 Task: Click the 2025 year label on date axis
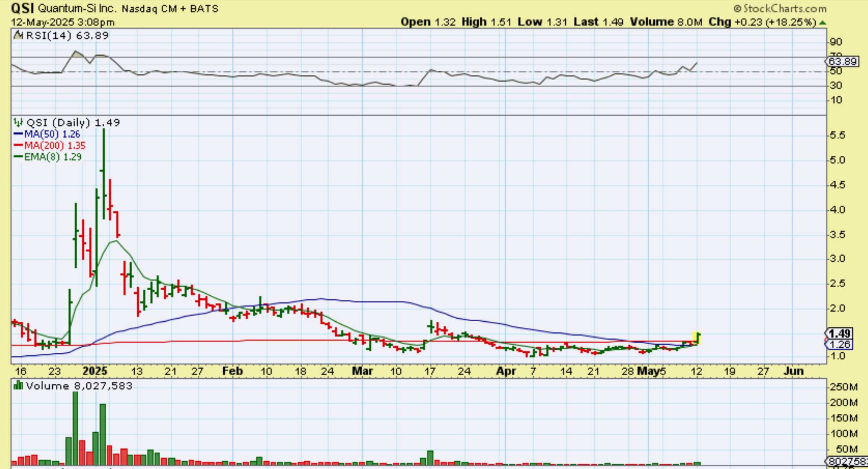[x=95, y=371]
